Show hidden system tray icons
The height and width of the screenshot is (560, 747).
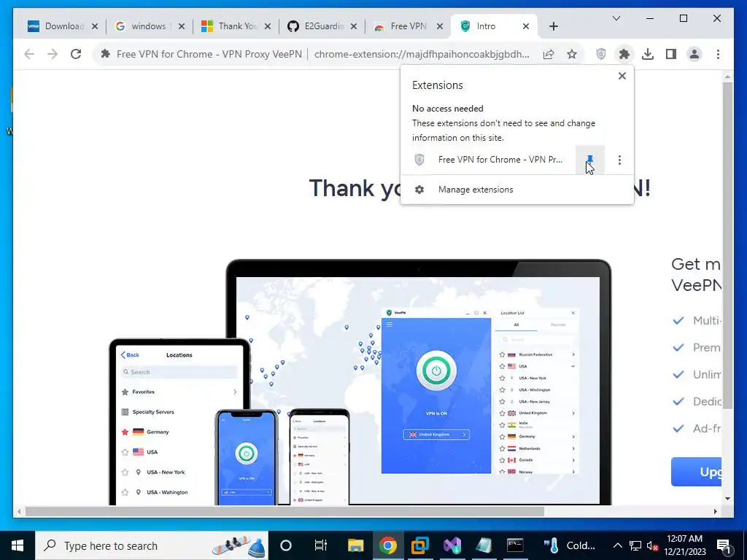tap(617, 545)
